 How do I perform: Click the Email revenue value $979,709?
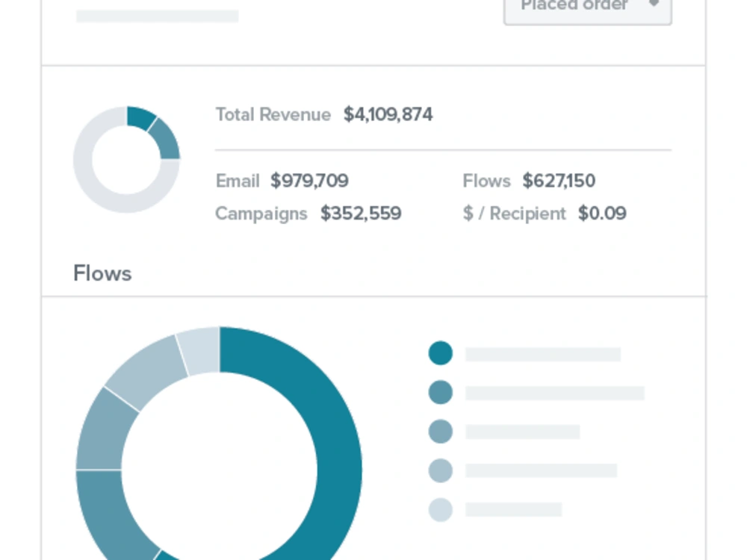tap(309, 181)
